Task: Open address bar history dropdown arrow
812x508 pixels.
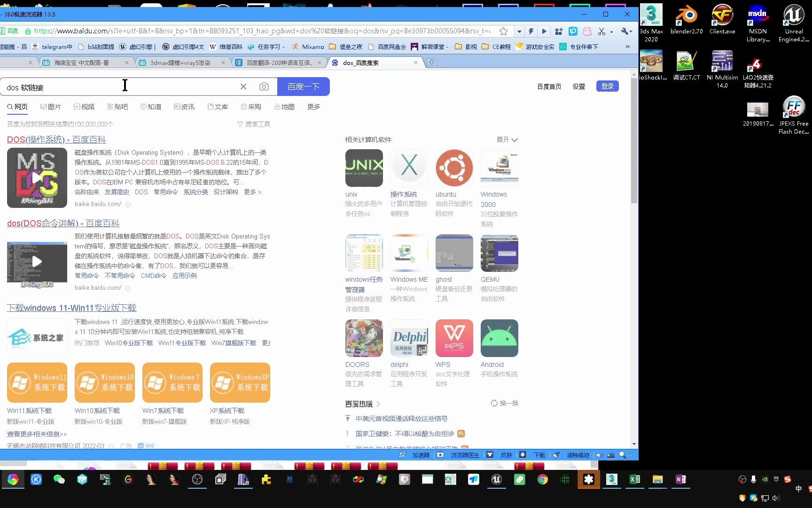Action: point(519,32)
